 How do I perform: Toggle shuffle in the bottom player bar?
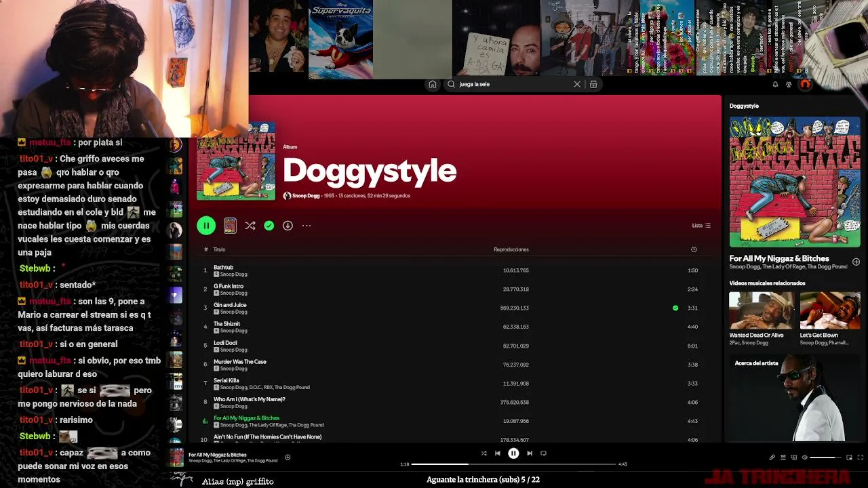[x=484, y=453]
